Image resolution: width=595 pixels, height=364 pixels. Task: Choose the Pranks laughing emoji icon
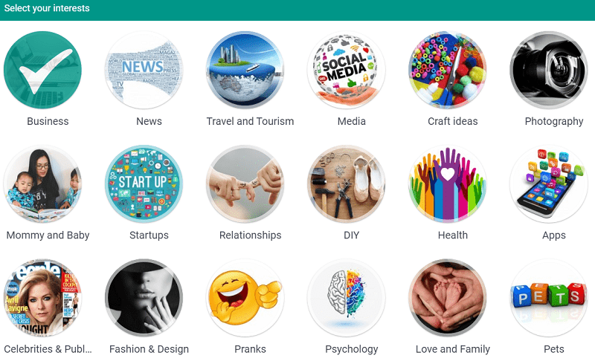point(245,298)
